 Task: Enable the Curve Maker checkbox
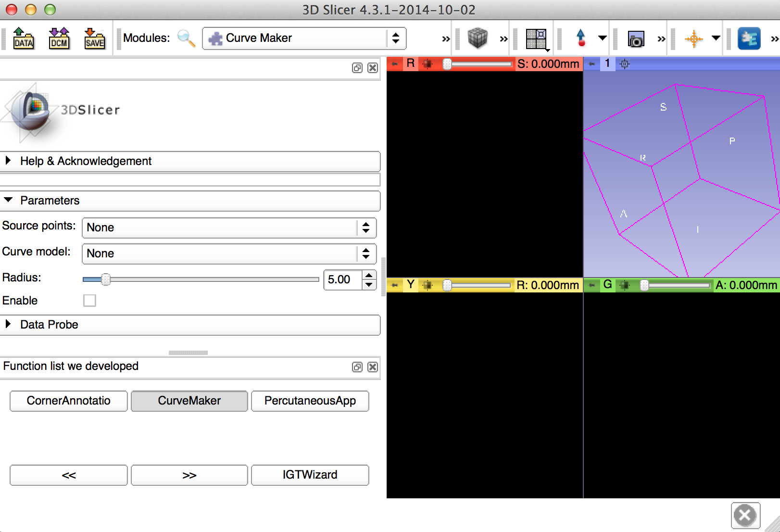pos(89,301)
